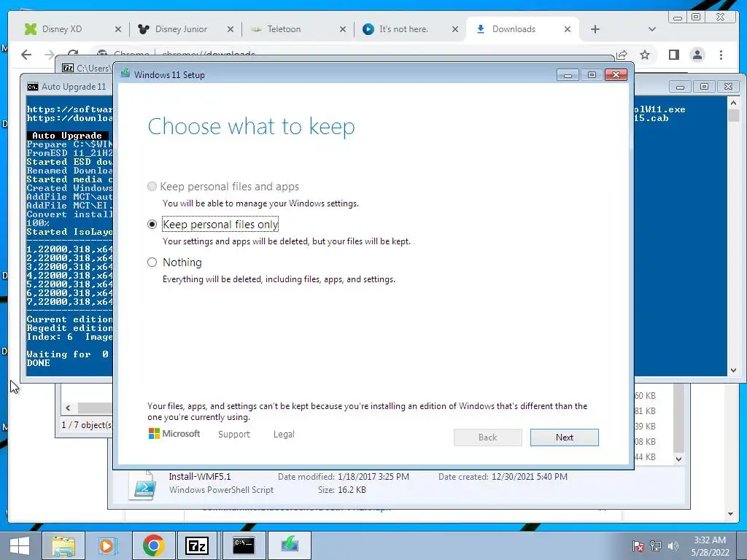This screenshot has height=560, width=747.
Task: Close the Disney Junior tab
Action: 230,29
